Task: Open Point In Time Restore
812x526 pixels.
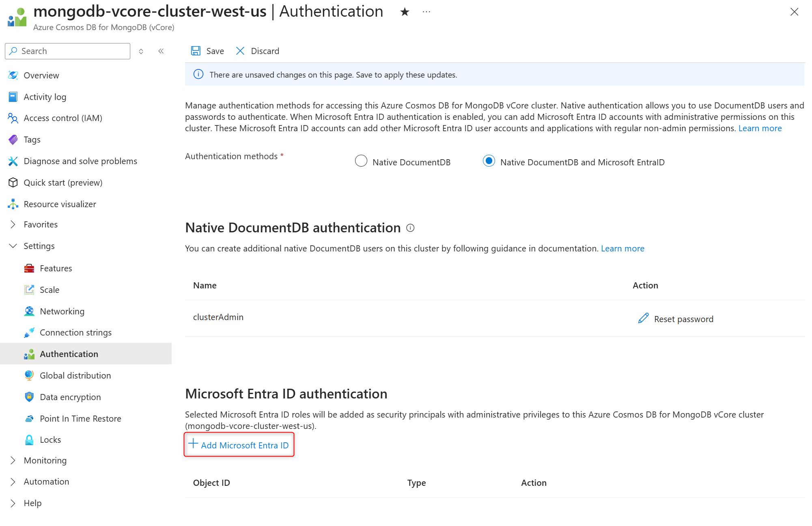Action: (80, 418)
